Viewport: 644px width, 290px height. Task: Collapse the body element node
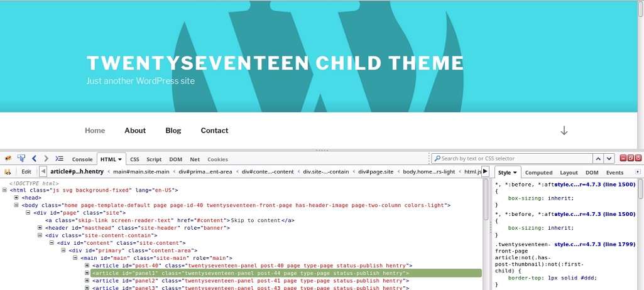[x=16, y=205]
